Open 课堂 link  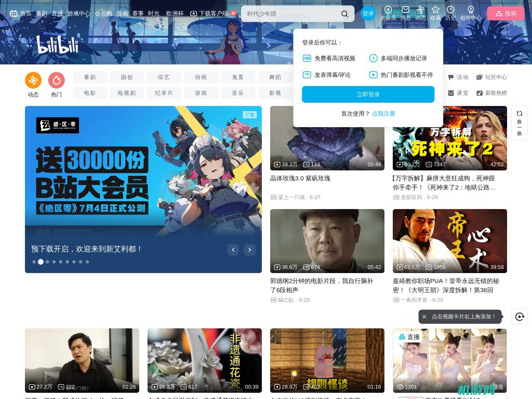(458, 93)
